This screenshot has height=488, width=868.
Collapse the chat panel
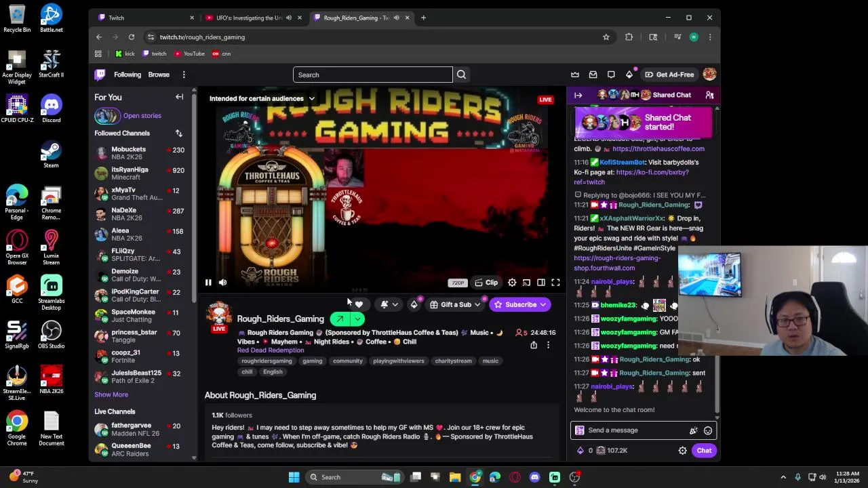point(578,95)
